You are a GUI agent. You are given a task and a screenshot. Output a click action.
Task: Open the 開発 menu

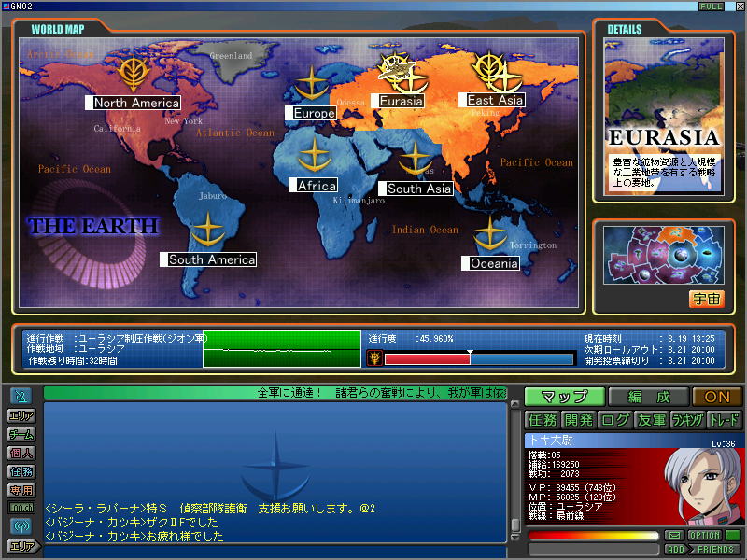[578, 420]
